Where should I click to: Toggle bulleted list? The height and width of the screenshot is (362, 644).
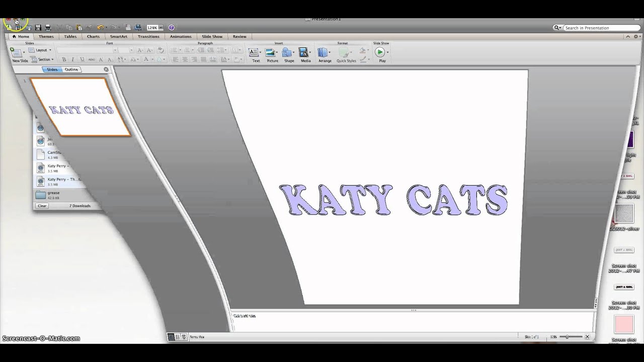click(174, 50)
